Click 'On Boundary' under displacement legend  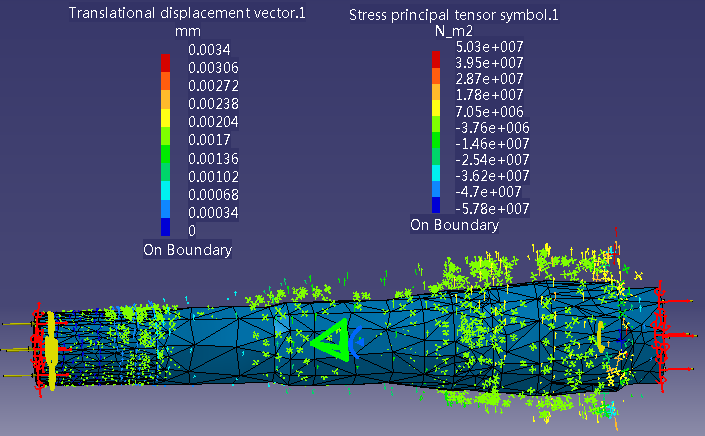point(187,249)
